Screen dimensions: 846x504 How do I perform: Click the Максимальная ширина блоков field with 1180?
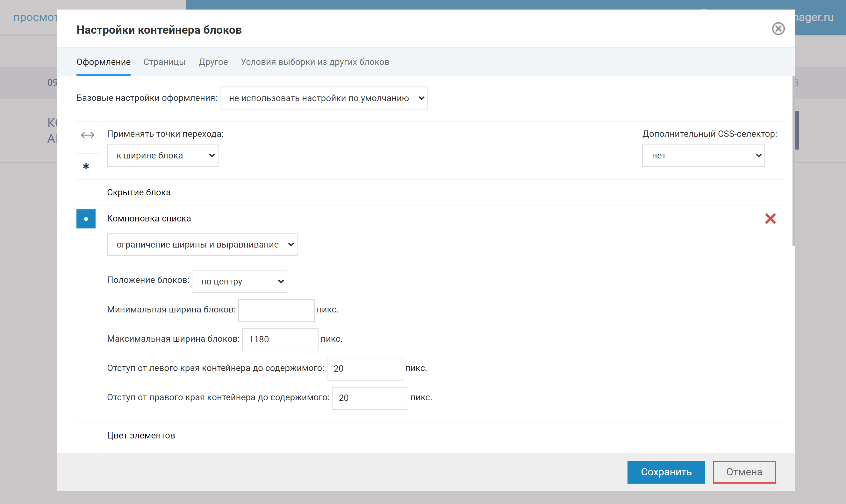click(x=280, y=339)
